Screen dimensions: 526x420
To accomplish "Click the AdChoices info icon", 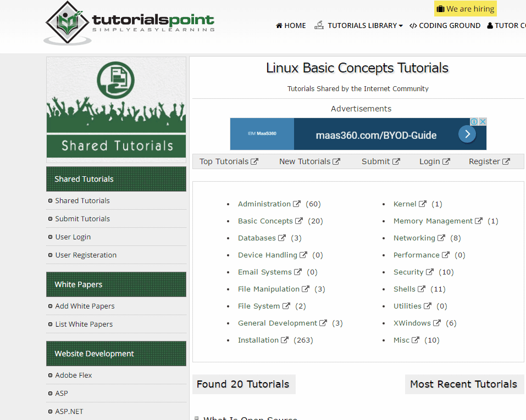I will [474, 122].
